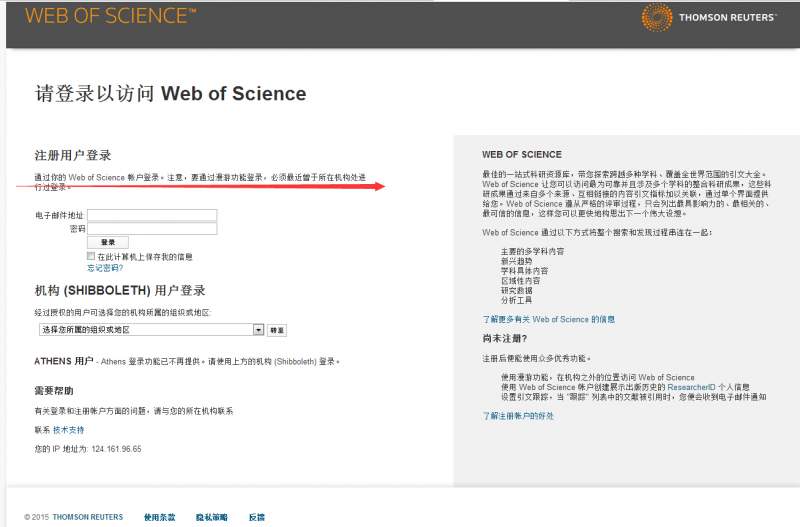This screenshot has width=800, height=527.
Task: Click the 注册用户登录 heading
Action: pos(73,155)
